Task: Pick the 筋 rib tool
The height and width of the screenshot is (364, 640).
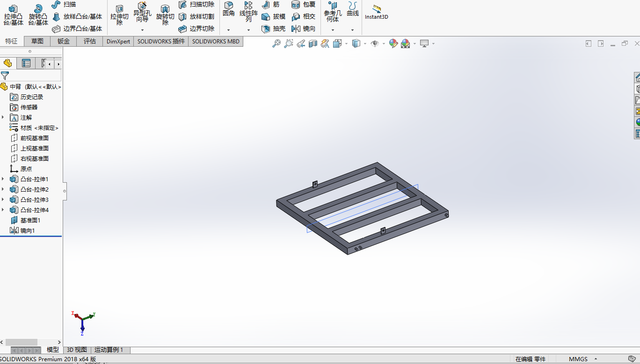Action: (x=270, y=4)
